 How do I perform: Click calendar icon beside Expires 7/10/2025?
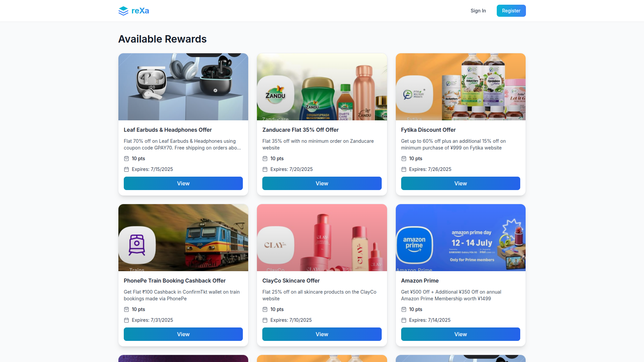[265, 320]
